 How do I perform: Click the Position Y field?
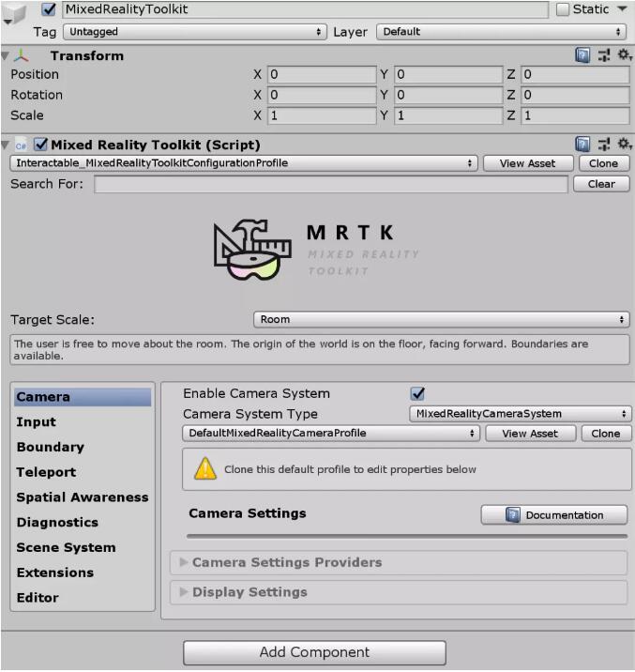[448, 74]
